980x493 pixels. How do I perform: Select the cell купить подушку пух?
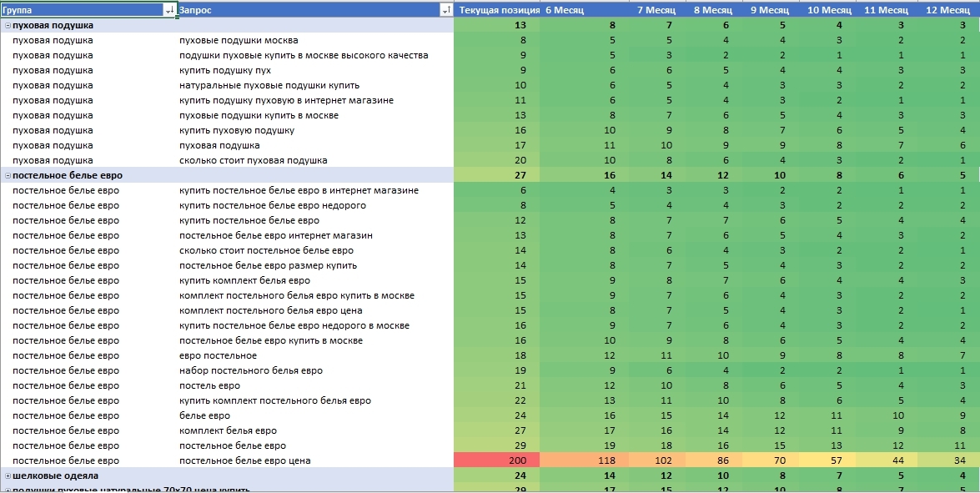tap(225, 71)
